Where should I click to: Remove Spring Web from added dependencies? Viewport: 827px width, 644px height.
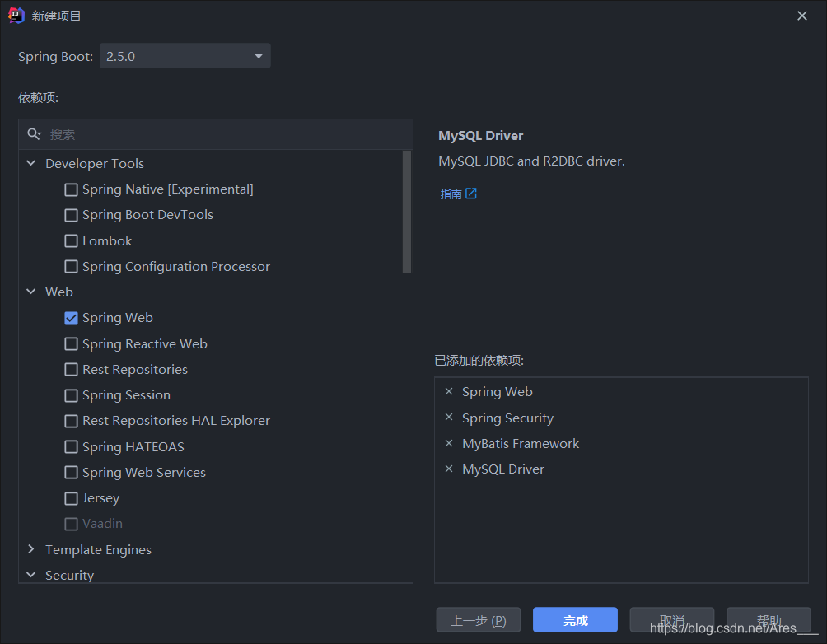pyautogui.click(x=449, y=391)
